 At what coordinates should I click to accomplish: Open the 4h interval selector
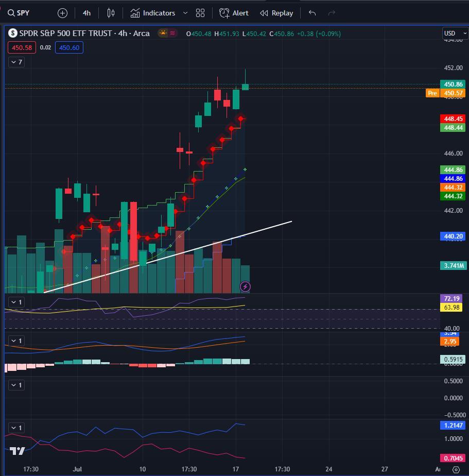tap(87, 13)
